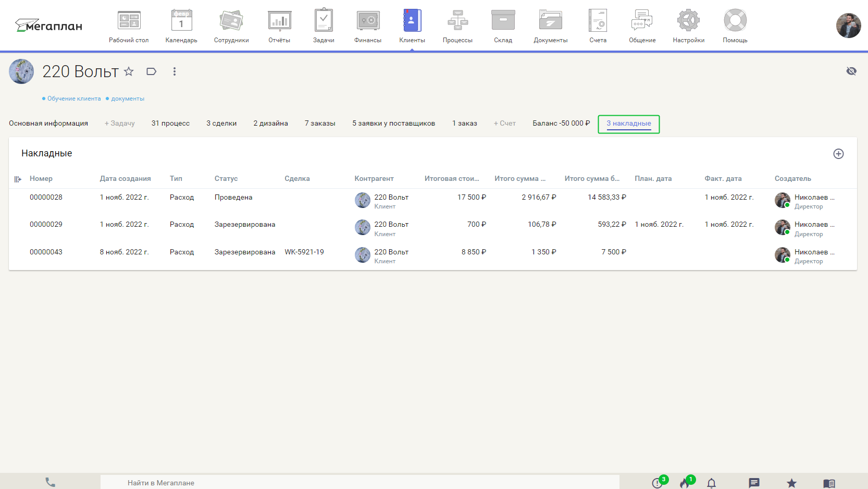The image size is (868, 489).
Task: Click the Мегаплан logo
Action: coord(48,26)
